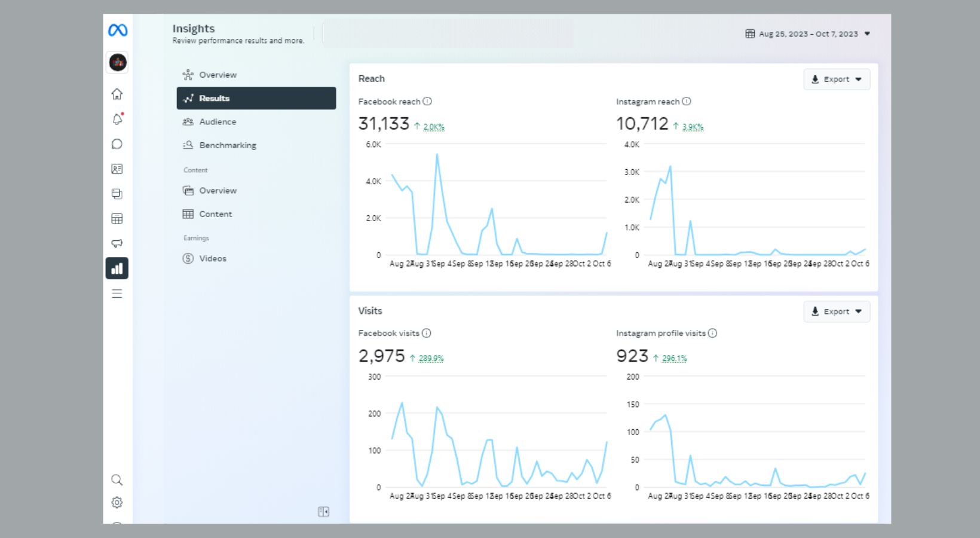Click the page profile avatar
This screenshot has height=538, width=980.
click(x=118, y=62)
